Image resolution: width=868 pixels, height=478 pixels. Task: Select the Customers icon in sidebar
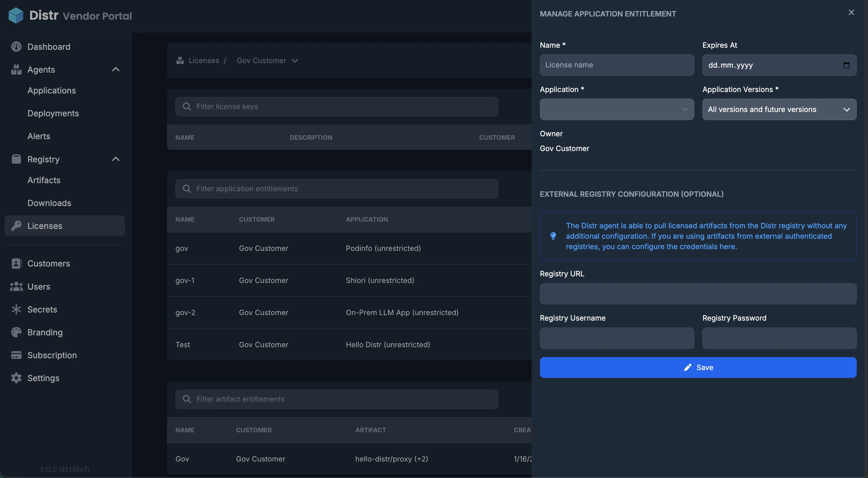pyautogui.click(x=17, y=263)
